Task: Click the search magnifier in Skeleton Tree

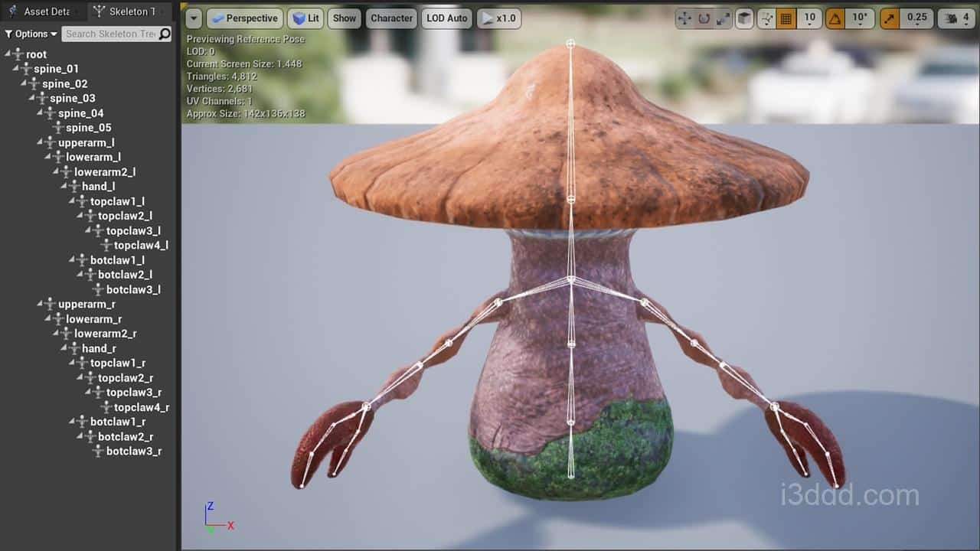Action: (x=165, y=34)
